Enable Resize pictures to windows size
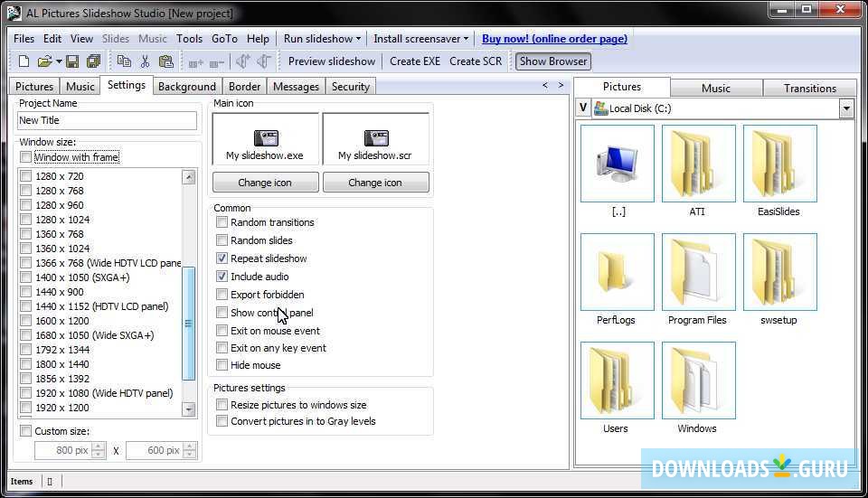The image size is (868, 498). [222, 405]
